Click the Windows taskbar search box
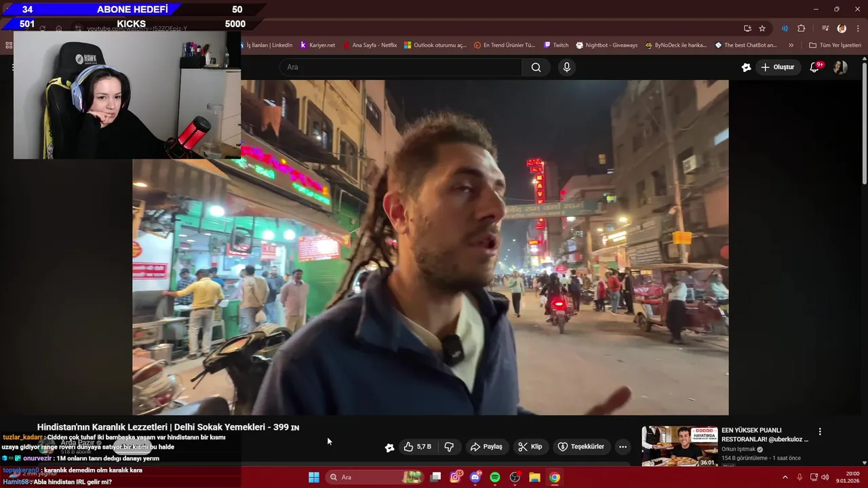Image resolution: width=868 pixels, height=488 pixels. click(x=375, y=477)
